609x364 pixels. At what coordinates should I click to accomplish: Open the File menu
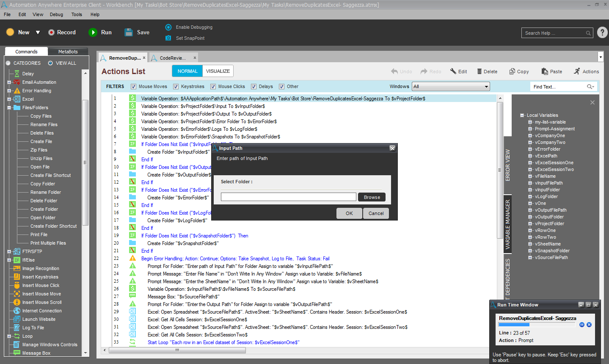tap(7, 14)
